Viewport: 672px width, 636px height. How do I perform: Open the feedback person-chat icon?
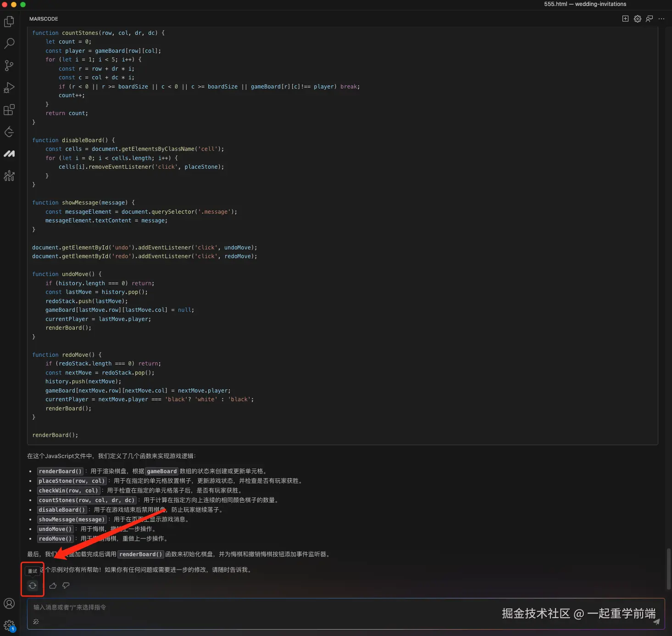(x=650, y=19)
